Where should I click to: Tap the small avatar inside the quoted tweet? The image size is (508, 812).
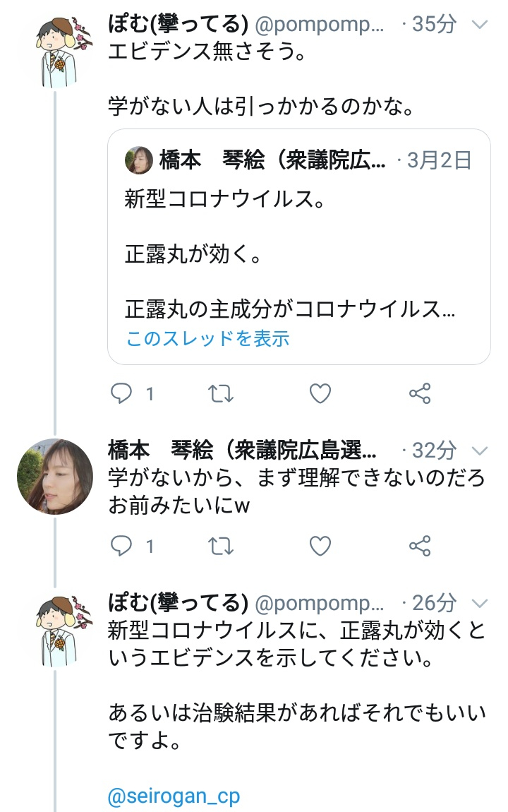[139, 161]
